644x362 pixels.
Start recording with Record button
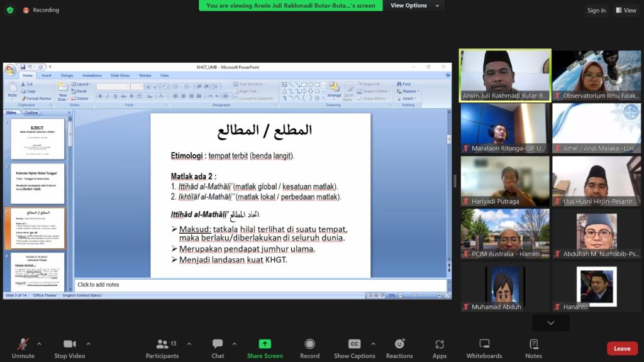309,348
